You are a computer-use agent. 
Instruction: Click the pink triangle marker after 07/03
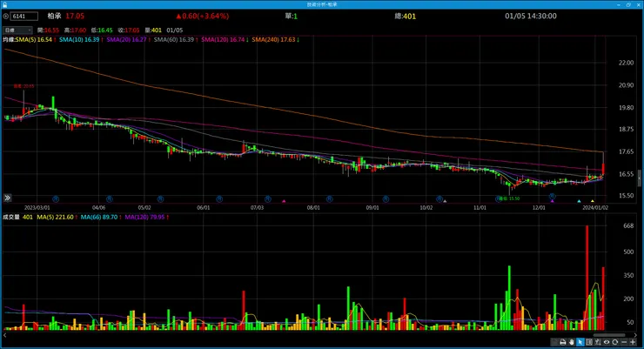pyautogui.click(x=284, y=201)
